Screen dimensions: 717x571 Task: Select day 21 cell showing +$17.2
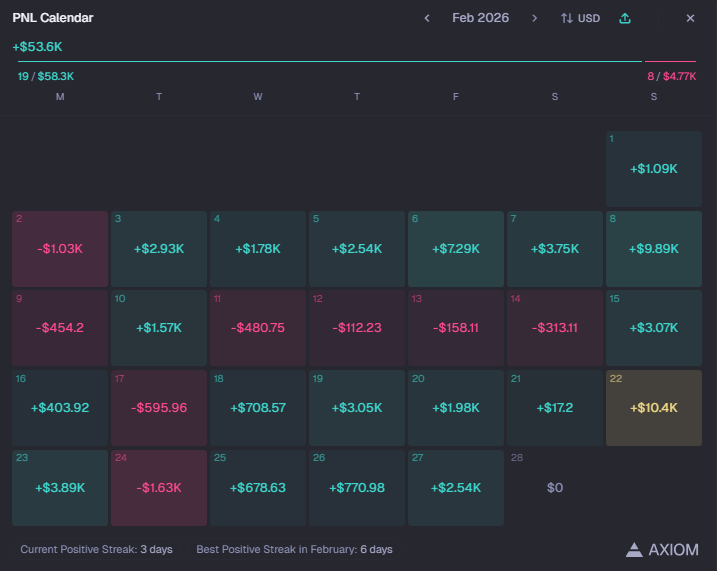coord(555,408)
